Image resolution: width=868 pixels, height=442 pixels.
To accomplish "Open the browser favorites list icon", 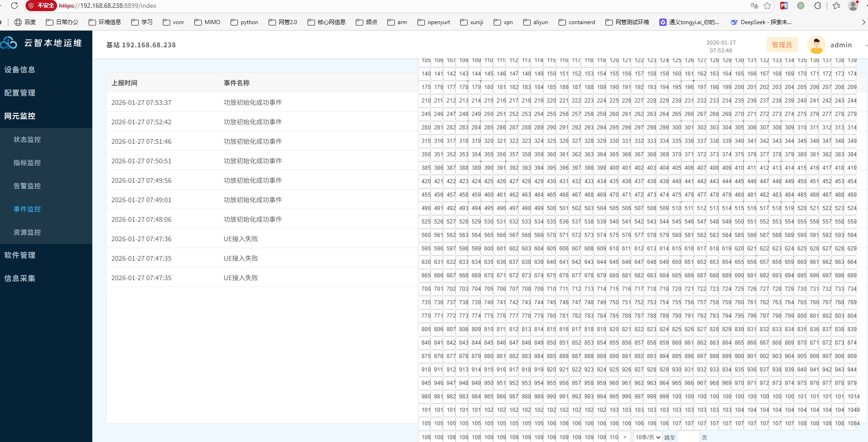I will click(836, 6).
